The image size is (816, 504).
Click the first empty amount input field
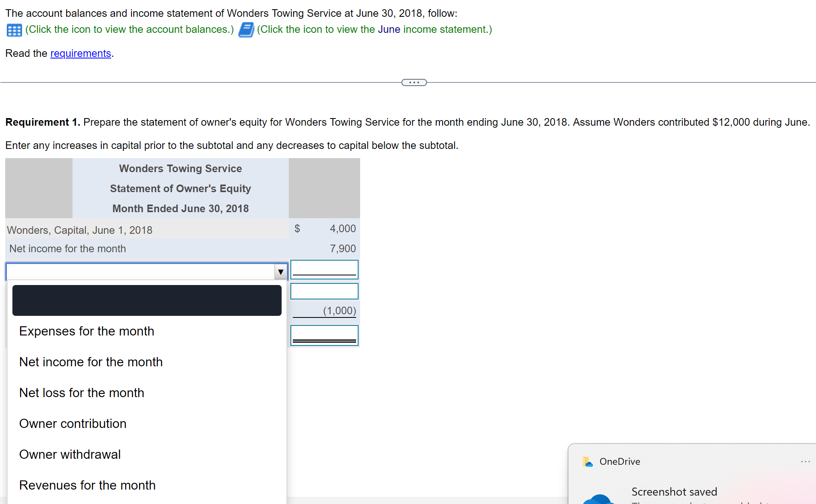(324, 269)
